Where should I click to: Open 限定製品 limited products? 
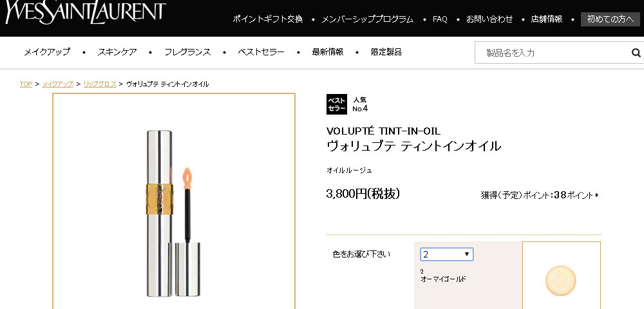coord(386,52)
